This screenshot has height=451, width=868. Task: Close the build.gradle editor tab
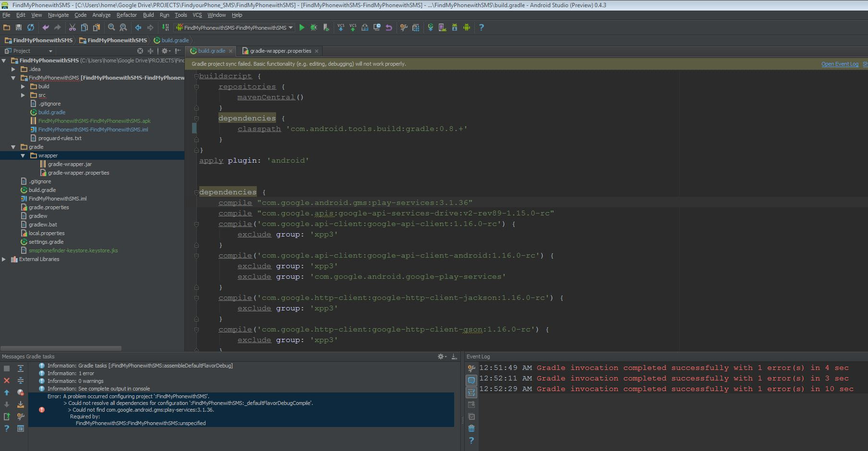click(x=230, y=51)
